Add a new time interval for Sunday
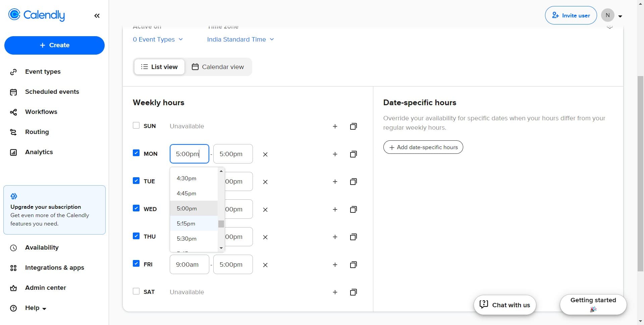Screen dimensions: 644x325 335,126
